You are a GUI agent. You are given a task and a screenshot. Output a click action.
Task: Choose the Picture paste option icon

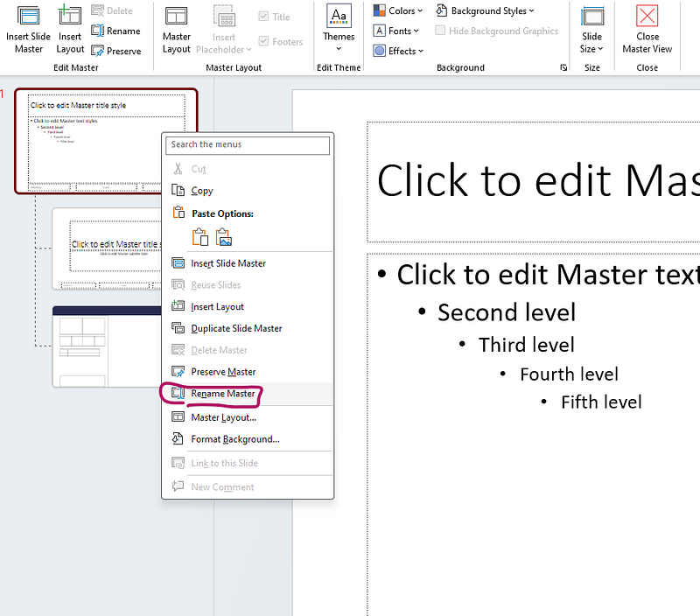point(224,237)
